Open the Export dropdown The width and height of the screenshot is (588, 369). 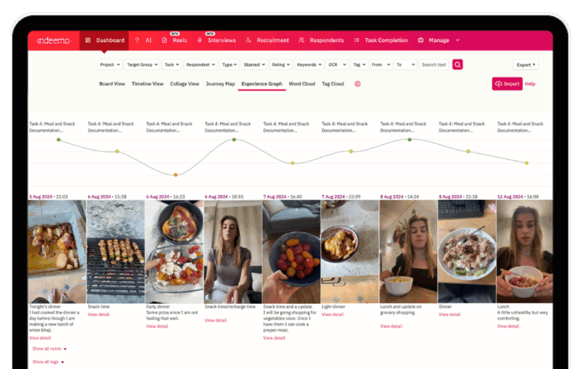click(x=525, y=65)
